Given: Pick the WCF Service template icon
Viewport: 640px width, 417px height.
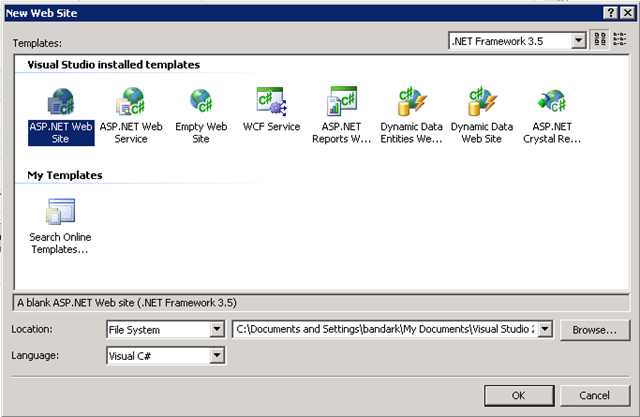Looking at the screenshot, I should (271, 102).
